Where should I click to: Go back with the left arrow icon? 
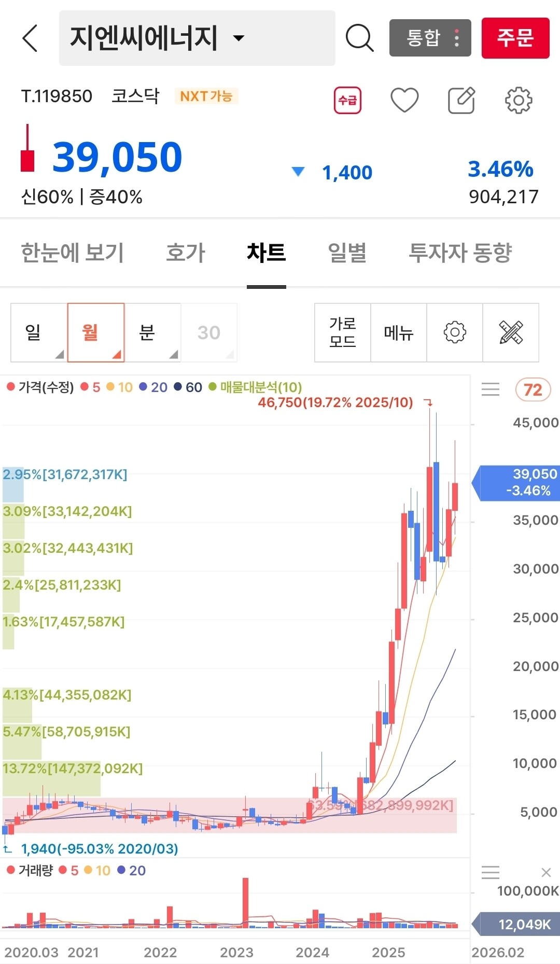[31, 38]
